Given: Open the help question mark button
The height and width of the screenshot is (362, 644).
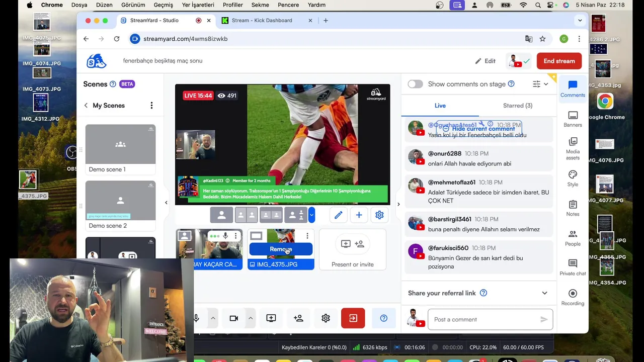Looking at the screenshot, I should [x=384, y=318].
